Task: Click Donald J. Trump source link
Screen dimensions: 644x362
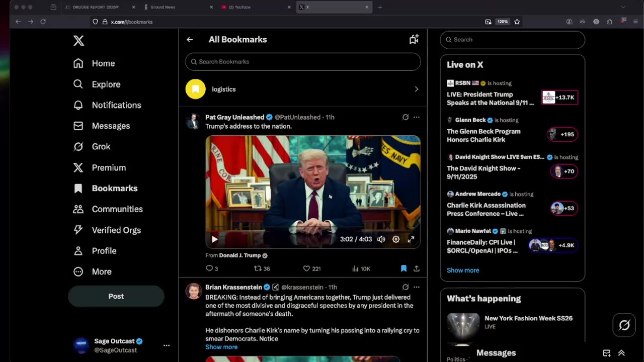Action: [x=240, y=255]
